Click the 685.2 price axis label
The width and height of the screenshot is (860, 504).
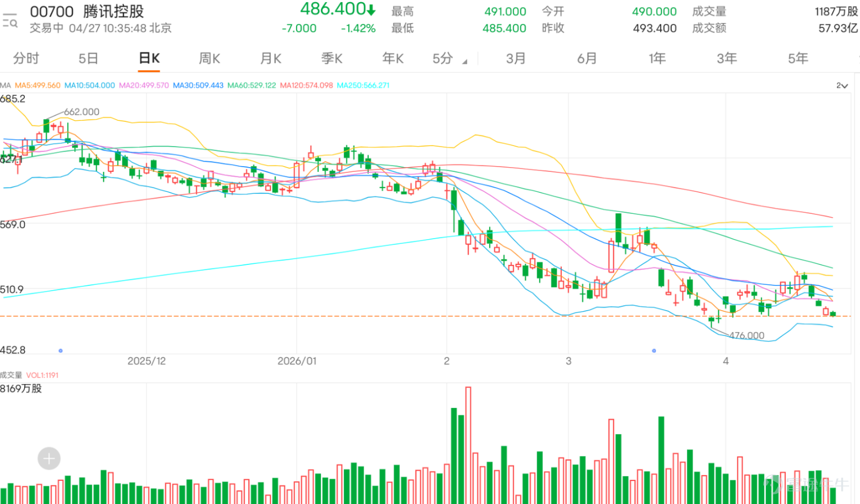tap(12, 99)
